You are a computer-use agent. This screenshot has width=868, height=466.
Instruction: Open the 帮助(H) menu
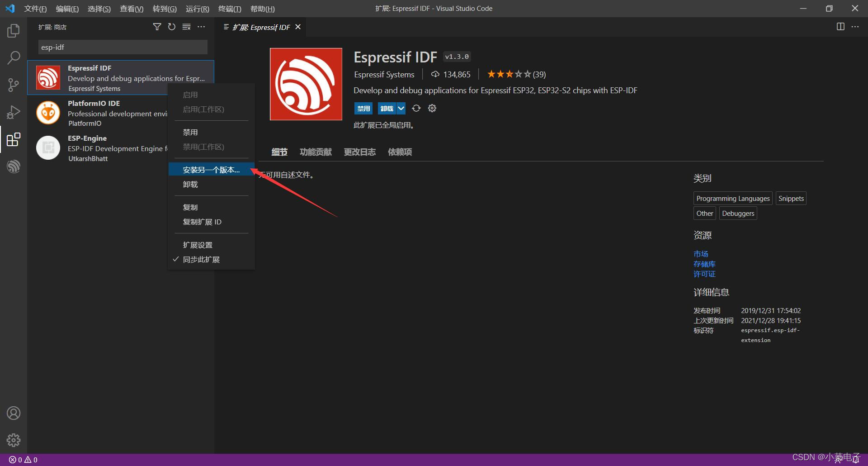(263, 9)
